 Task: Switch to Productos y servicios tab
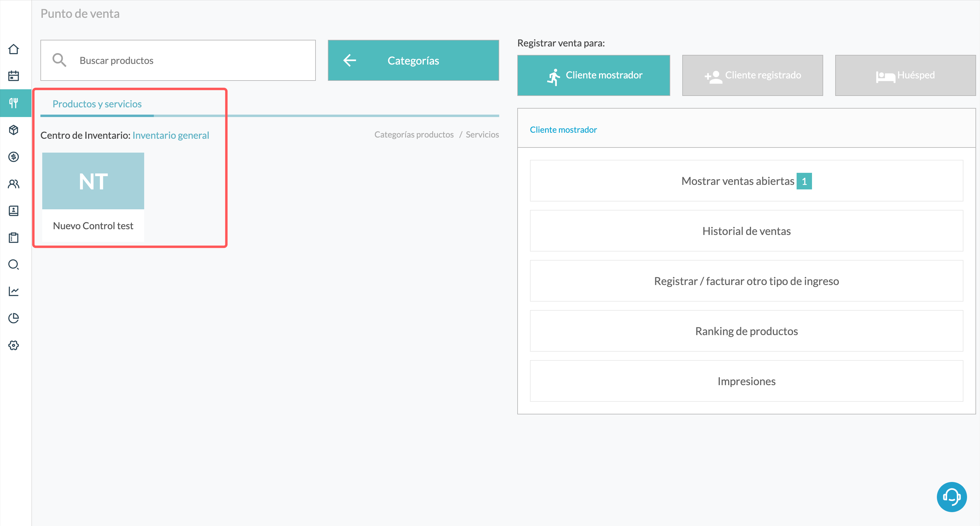(x=97, y=104)
